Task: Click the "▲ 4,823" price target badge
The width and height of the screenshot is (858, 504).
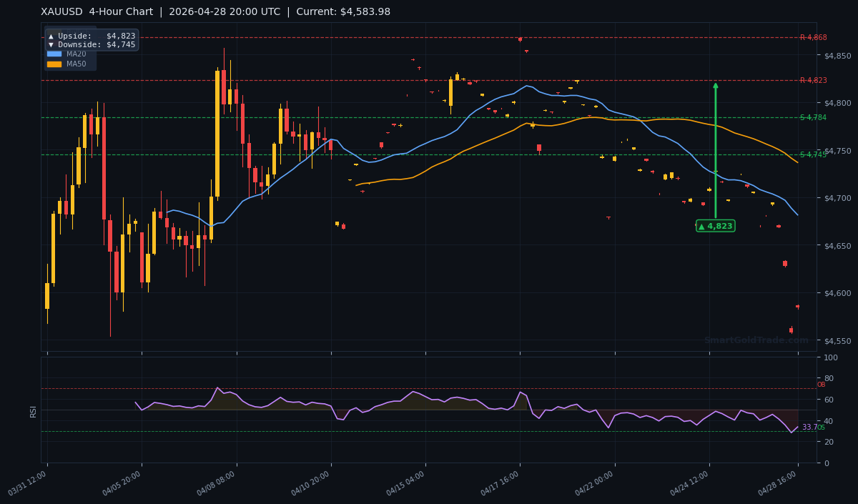Action: tap(715, 225)
